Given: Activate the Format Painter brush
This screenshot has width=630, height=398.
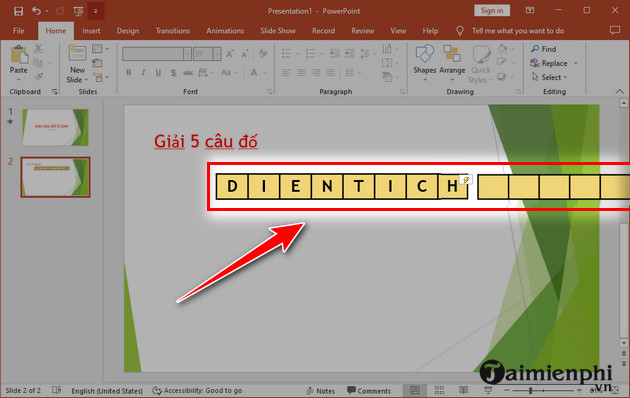Looking at the screenshot, I should tap(38, 76).
